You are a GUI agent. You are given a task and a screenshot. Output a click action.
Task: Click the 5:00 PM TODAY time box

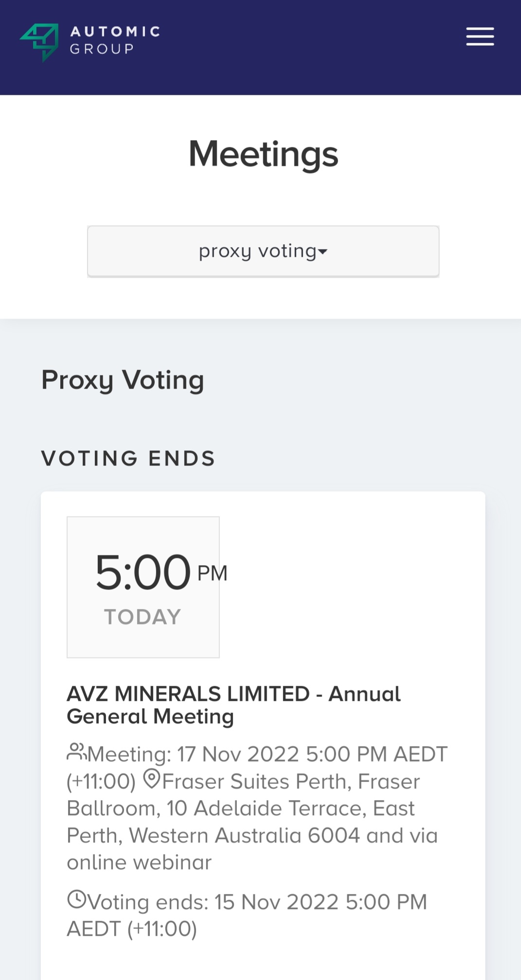tap(143, 587)
